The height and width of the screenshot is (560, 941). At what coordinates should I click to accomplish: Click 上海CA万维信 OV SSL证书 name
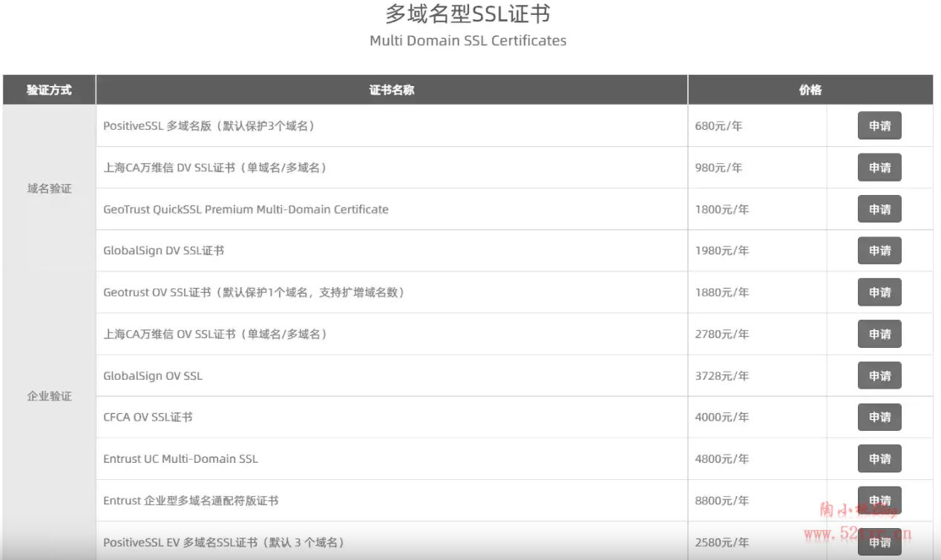(215, 334)
